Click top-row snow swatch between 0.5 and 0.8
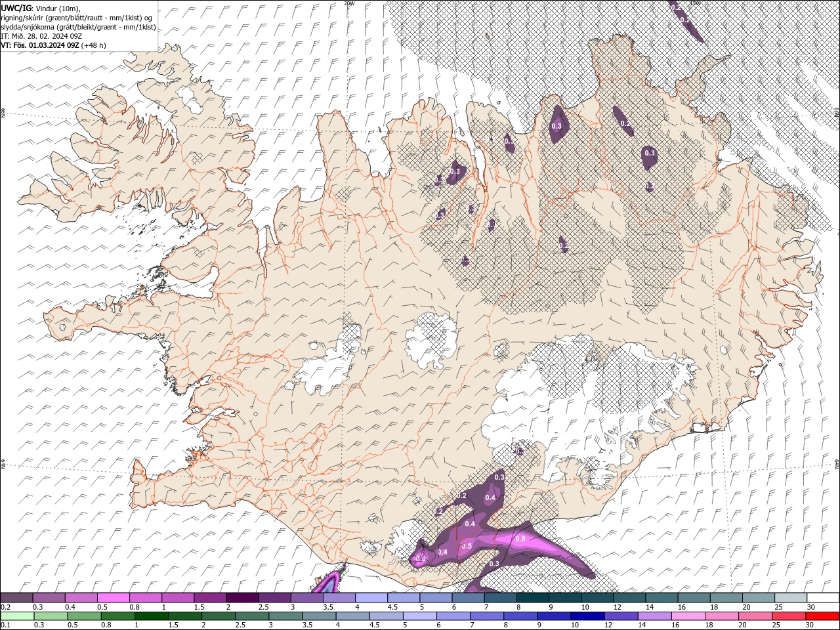The image size is (840, 630). pos(114,598)
